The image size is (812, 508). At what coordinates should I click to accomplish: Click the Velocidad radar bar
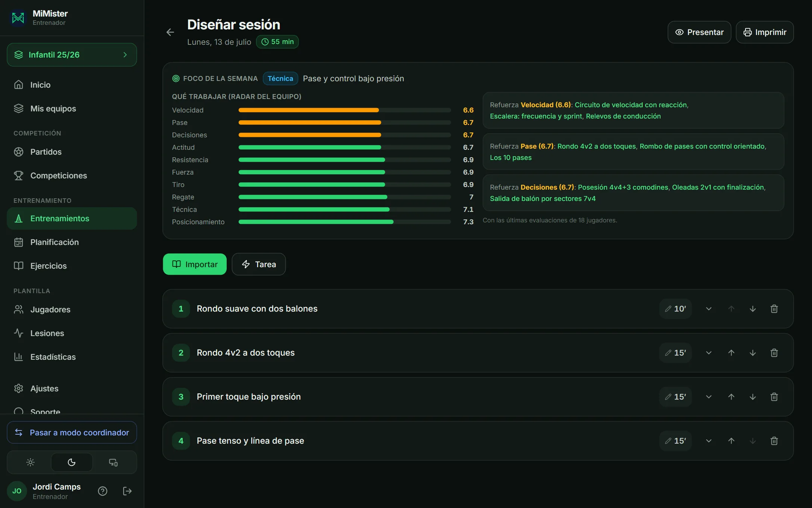[x=345, y=110]
